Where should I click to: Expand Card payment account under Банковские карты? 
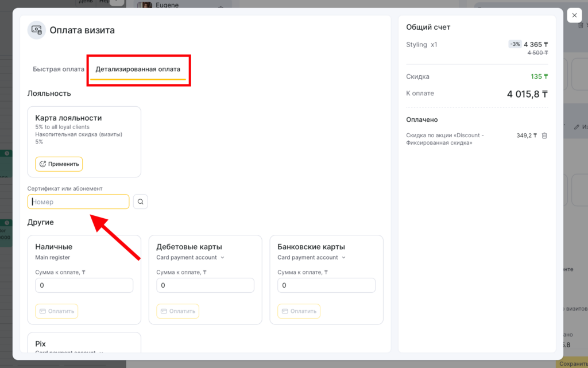coord(312,258)
